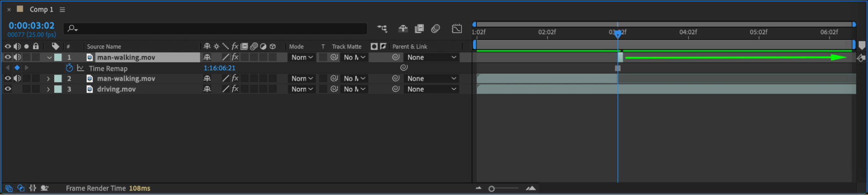Click the timeline zoom slider handle
This screenshot has height=195, width=868.
click(x=492, y=188)
